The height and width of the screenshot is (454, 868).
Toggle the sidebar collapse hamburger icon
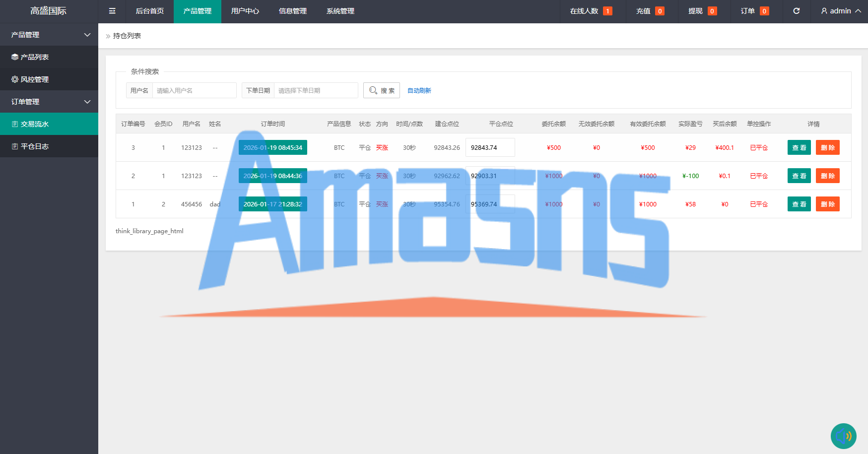point(112,11)
